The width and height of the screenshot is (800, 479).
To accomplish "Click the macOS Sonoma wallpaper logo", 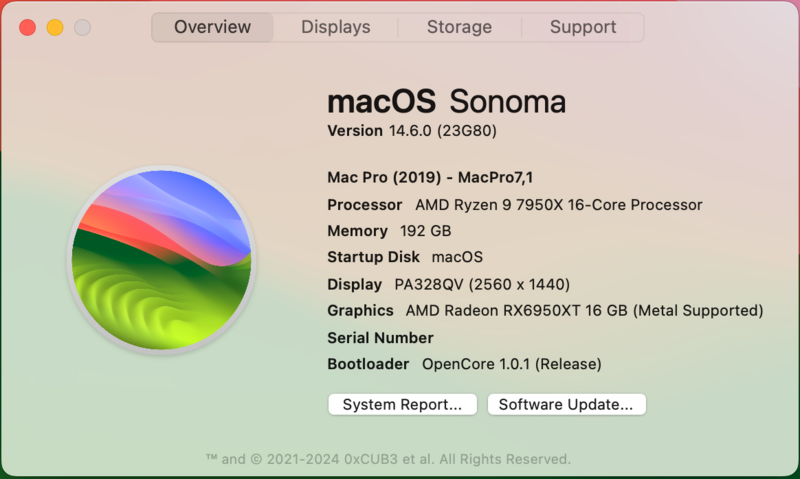I will click(x=161, y=260).
